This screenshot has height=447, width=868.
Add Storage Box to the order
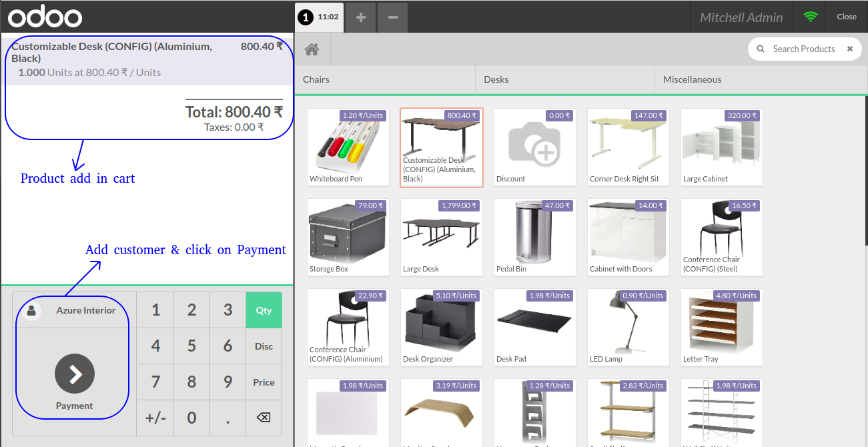(x=348, y=238)
